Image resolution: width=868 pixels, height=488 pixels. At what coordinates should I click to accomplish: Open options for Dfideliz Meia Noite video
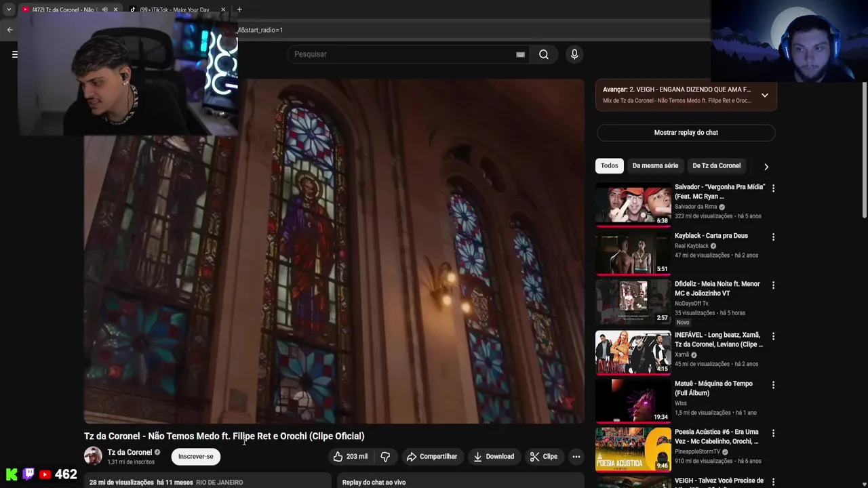click(x=773, y=285)
